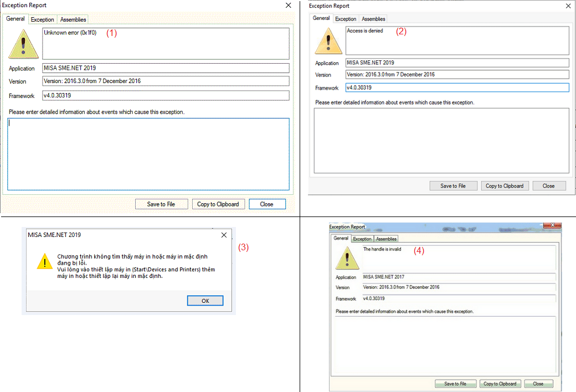Open the Exception tab in the handle is invalid dialog

tap(362, 239)
